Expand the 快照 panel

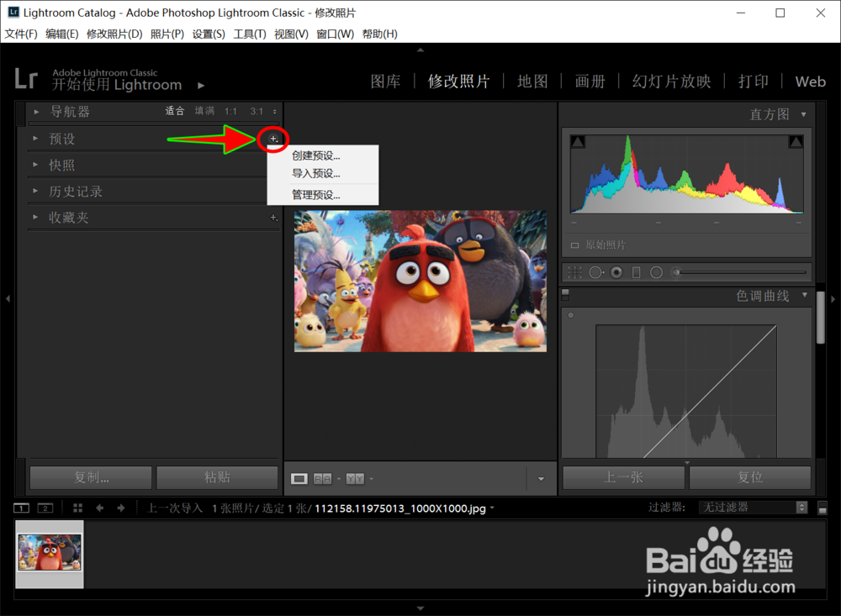pos(35,165)
